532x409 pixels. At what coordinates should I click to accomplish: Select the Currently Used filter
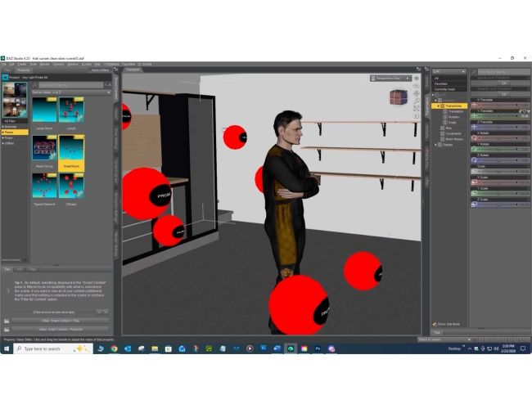click(x=449, y=89)
